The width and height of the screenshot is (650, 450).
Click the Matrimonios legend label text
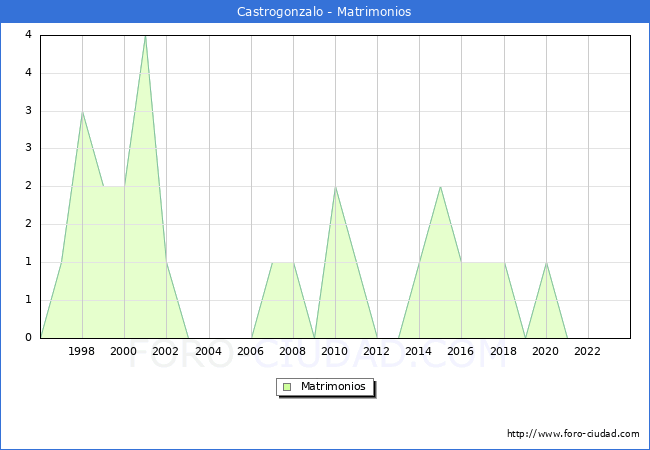[x=334, y=387]
